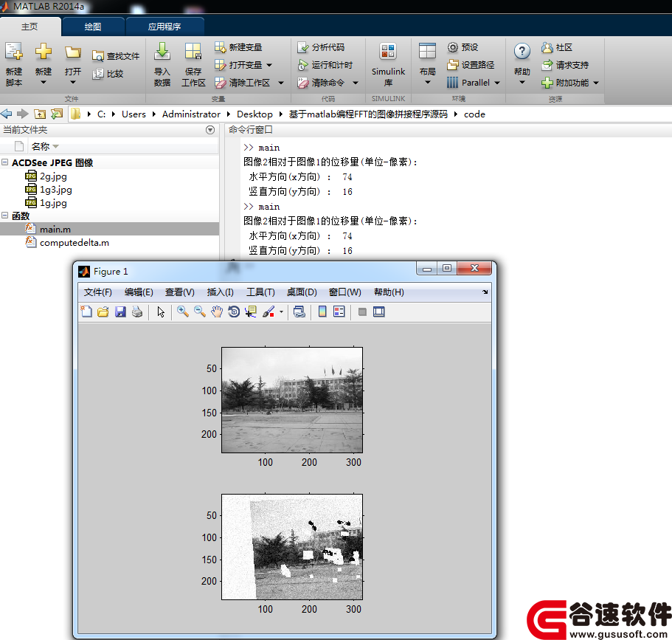672x640 pixels.
Task: Select the Pan hand tool in Figure 1
Action: (217, 312)
